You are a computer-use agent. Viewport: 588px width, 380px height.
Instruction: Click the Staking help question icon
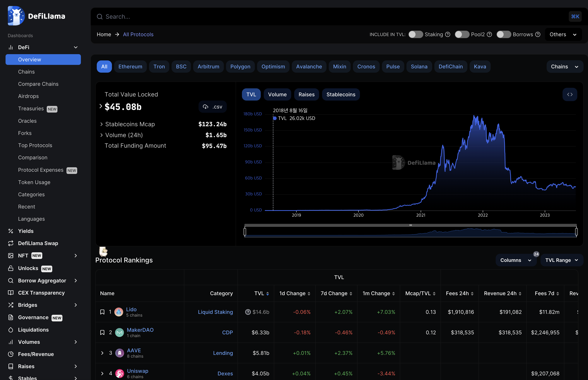pyautogui.click(x=448, y=35)
